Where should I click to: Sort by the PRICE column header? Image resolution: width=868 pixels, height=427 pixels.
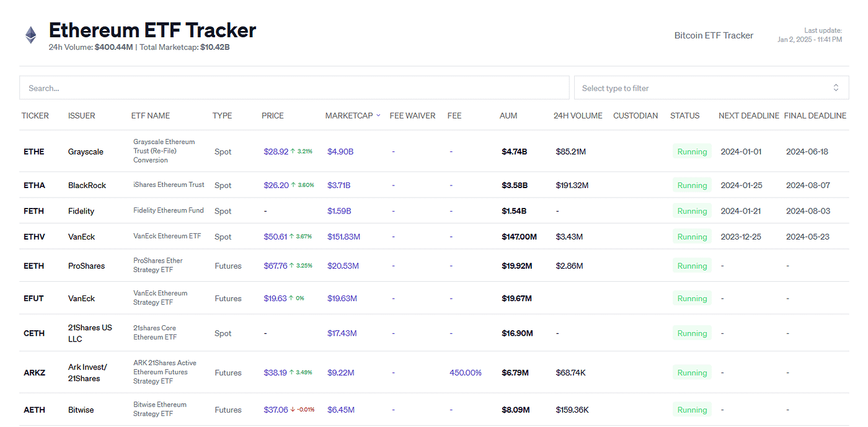[x=273, y=115]
